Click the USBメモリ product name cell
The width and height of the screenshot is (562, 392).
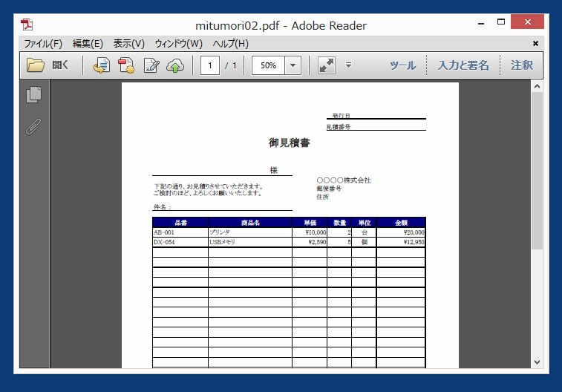(x=250, y=242)
